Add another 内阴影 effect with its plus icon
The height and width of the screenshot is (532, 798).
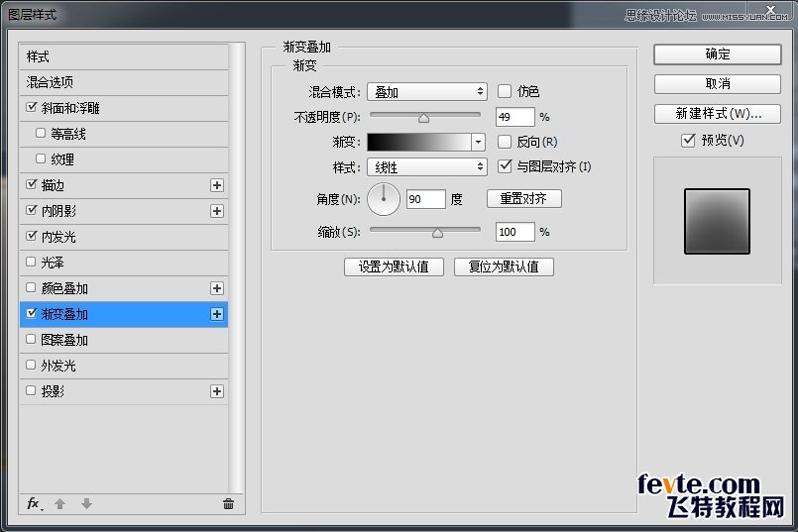[x=217, y=211]
